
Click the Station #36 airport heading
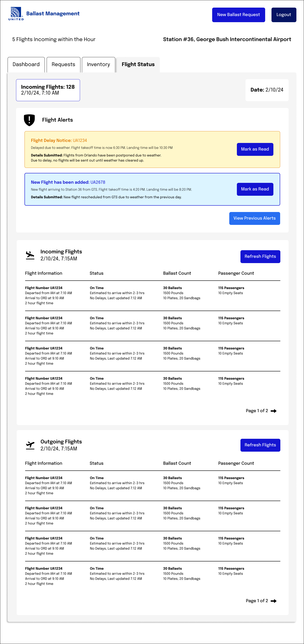[227, 39]
